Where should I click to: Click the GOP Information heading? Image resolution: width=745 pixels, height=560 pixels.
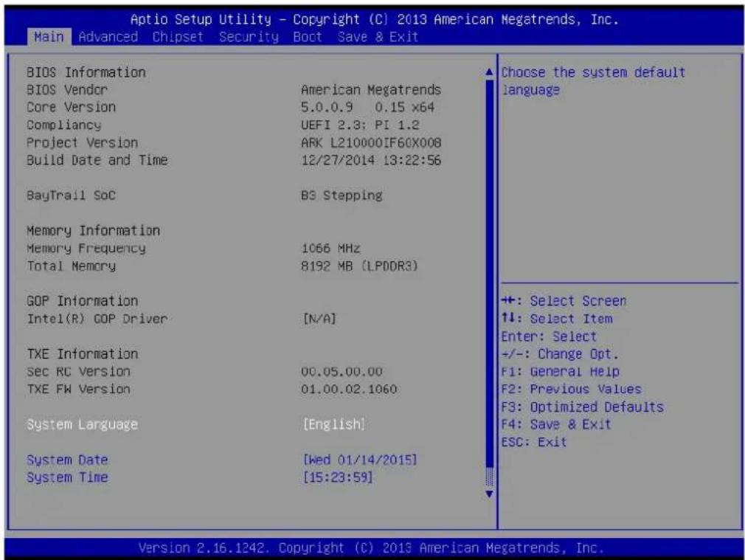[82, 301]
